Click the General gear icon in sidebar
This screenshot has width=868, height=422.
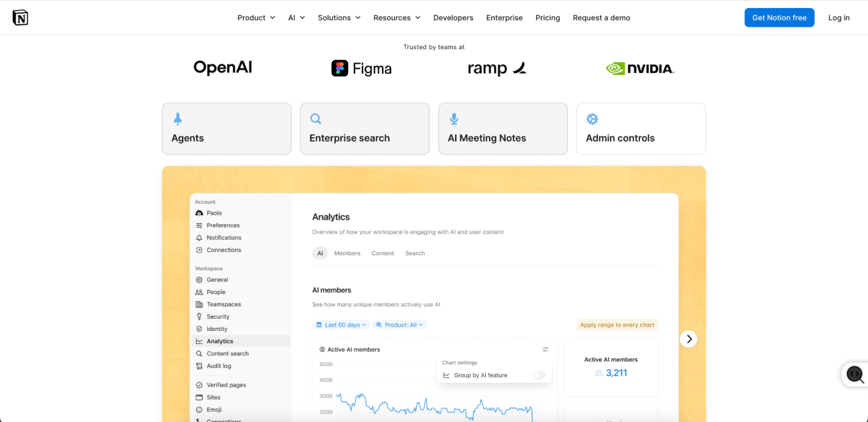coord(199,280)
